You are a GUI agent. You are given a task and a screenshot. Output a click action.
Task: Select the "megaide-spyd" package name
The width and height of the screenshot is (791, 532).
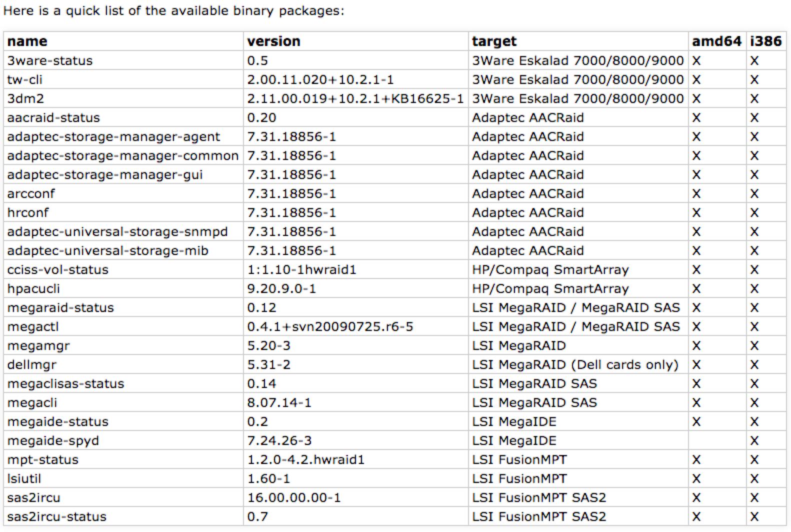point(53,440)
